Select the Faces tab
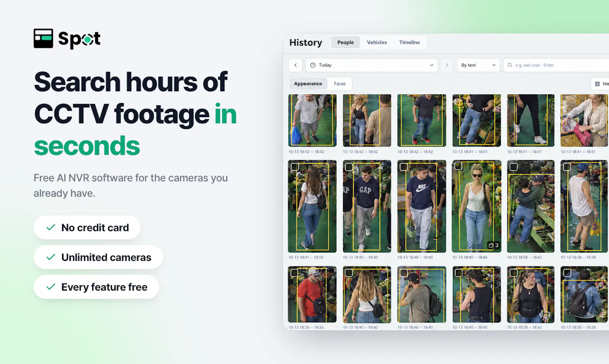The image size is (609, 364). [x=340, y=84]
